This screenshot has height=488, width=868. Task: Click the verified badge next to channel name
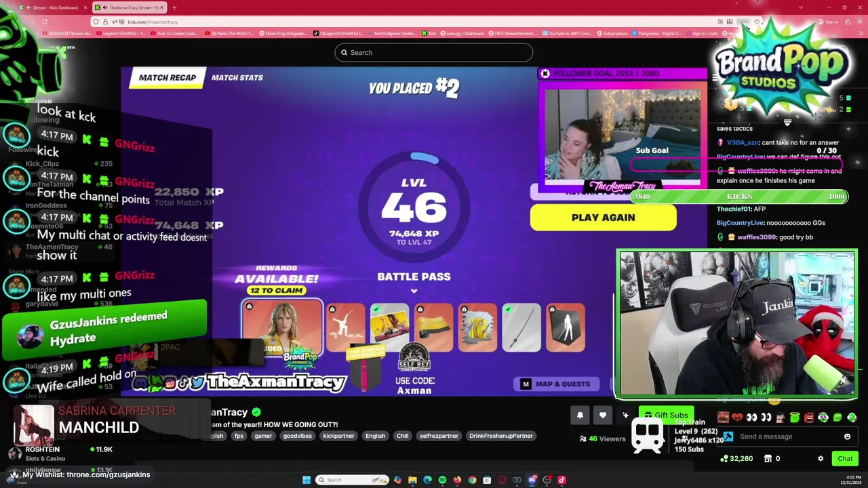(x=256, y=412)
